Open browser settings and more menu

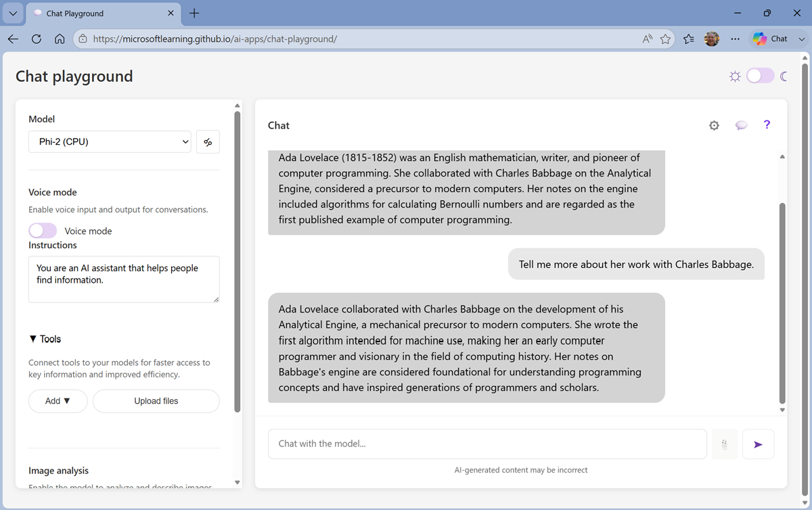pyautogui.click(x=735, y=39)
